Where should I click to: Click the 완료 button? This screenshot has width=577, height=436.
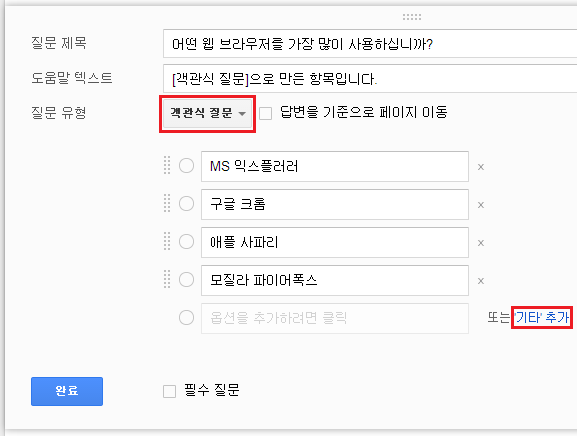pos(67,391)
